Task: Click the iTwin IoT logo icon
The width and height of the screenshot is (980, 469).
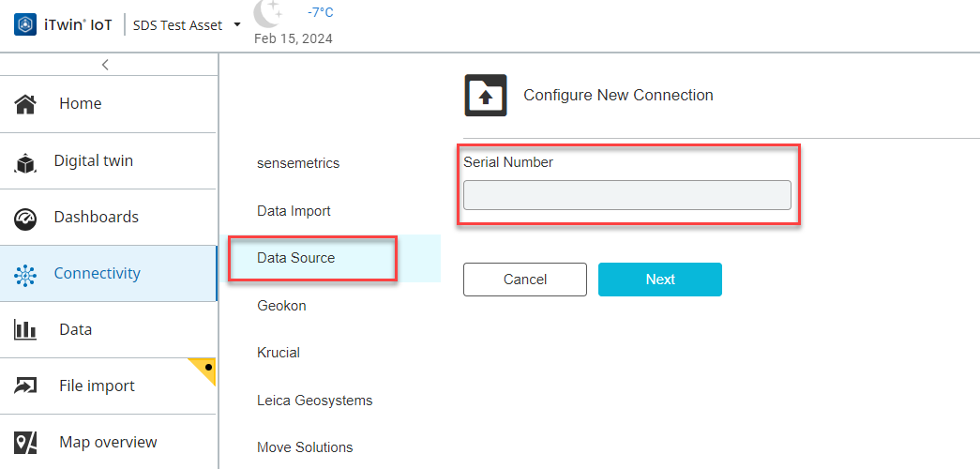Action: [x=25, y=25]
